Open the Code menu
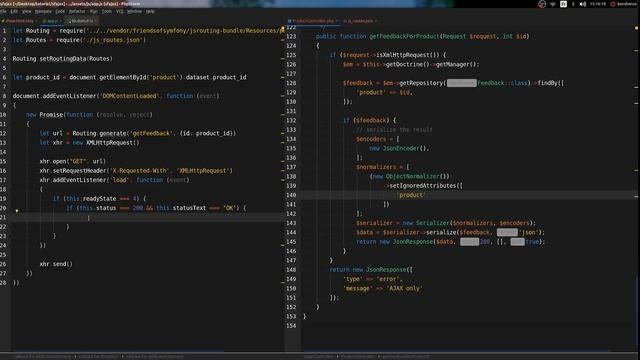640x360 pixels. coord(60,11)
